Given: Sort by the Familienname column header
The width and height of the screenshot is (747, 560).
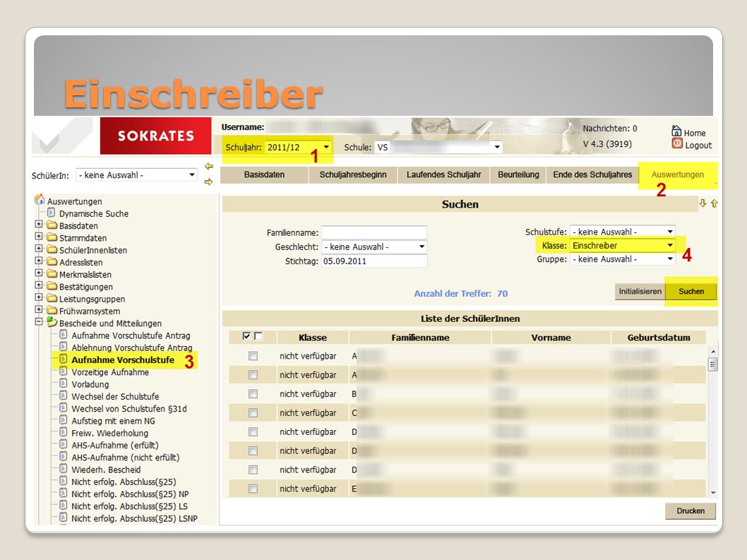Looking at the screenshot, I should (420, 338).
